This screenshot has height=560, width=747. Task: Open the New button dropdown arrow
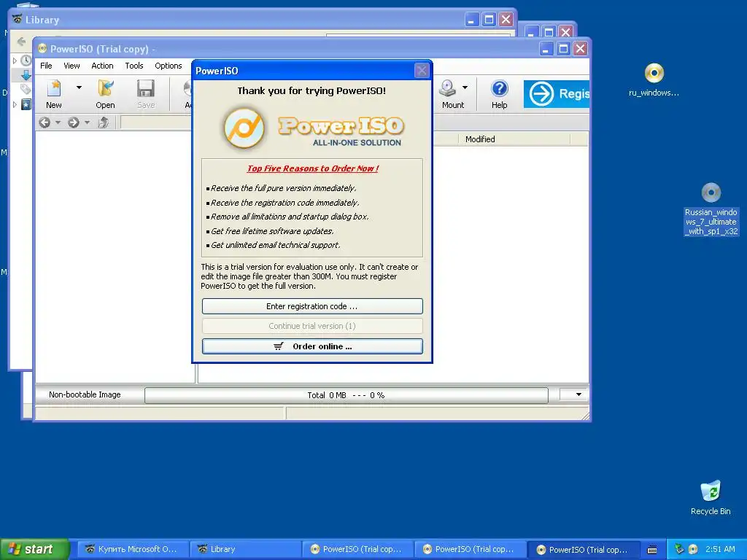click(79, 87)
